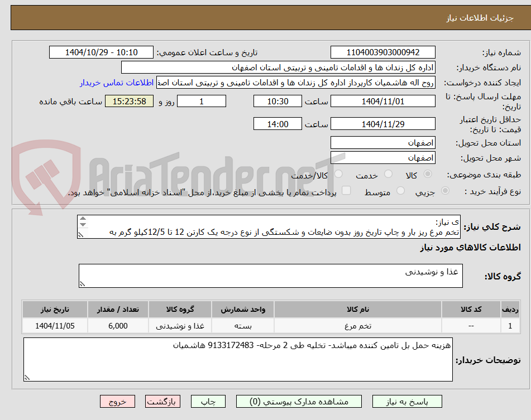Select the متوسط purchase type radio

pos(400,191)
